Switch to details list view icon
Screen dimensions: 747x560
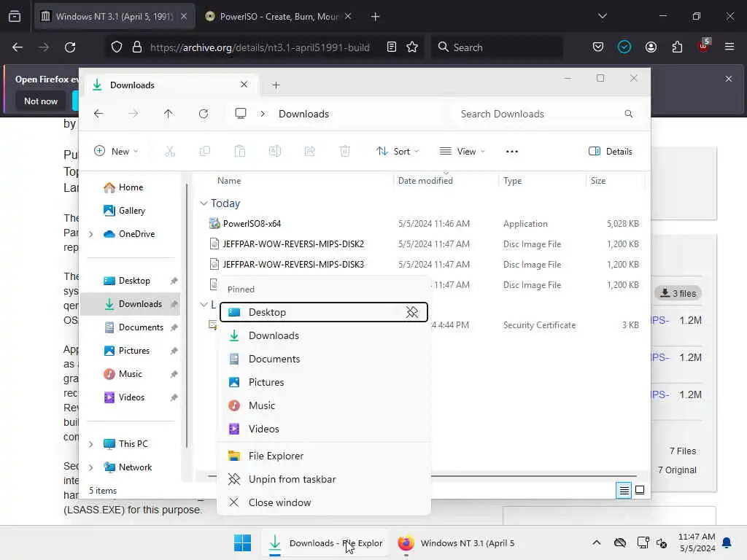click(624, 490)
